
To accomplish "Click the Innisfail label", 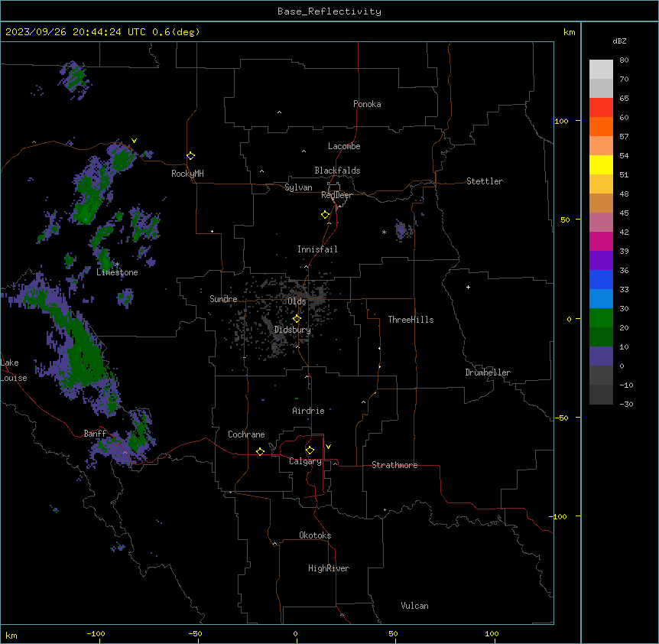I will click(x=317, y=249).
